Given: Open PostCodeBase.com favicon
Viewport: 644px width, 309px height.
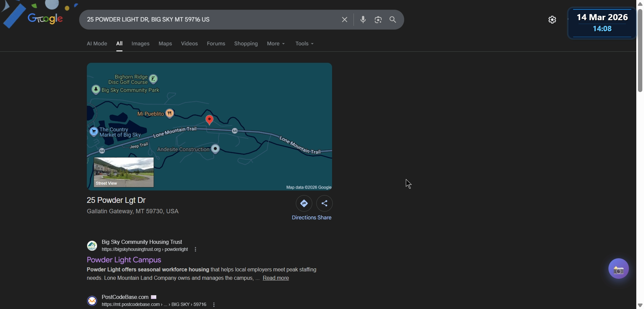Looking at the screenshot, I should point(92,301).
